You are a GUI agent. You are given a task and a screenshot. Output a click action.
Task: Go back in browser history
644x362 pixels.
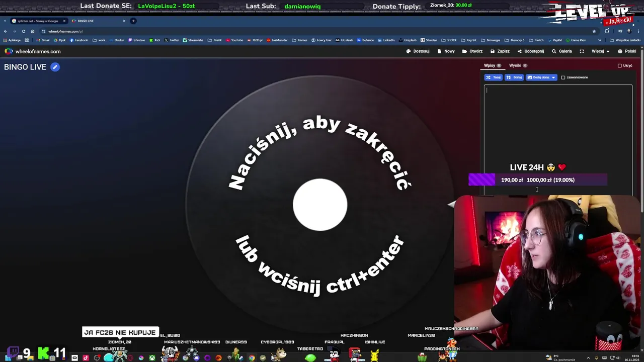(x=6, y=31)
